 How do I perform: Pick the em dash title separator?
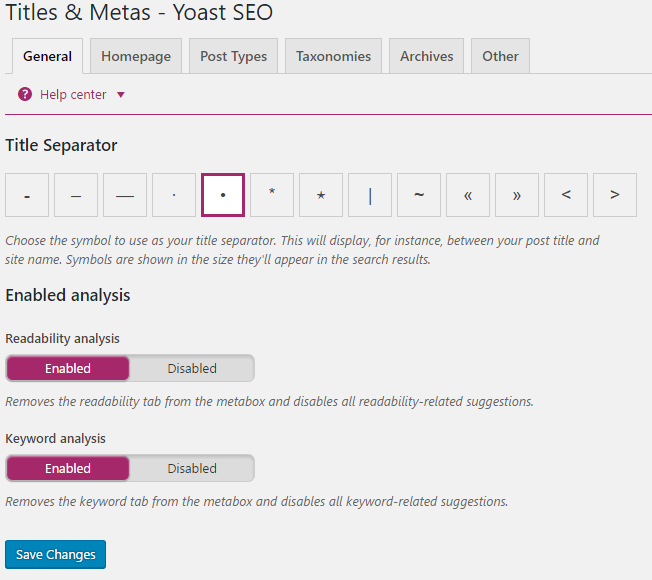pos(125,195)
